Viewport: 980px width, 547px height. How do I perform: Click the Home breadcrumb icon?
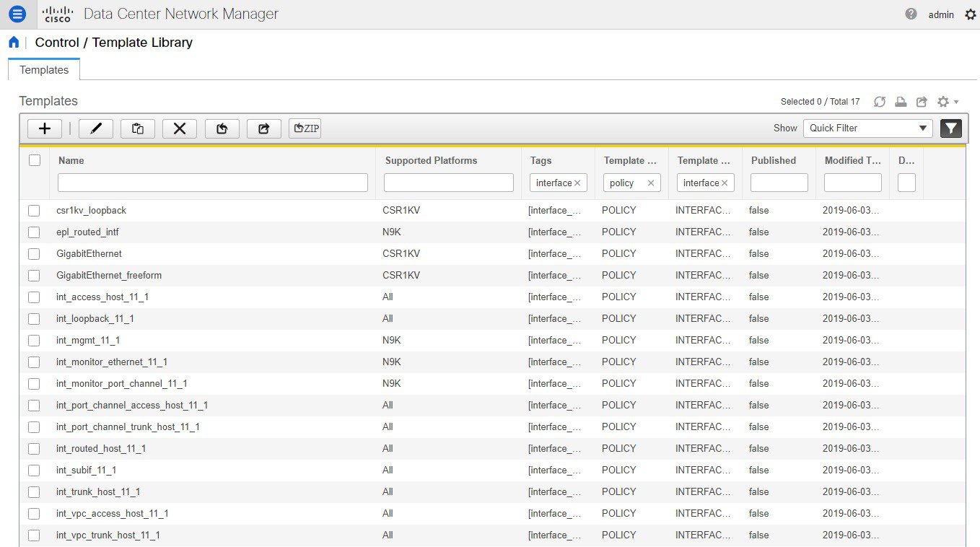13,42
